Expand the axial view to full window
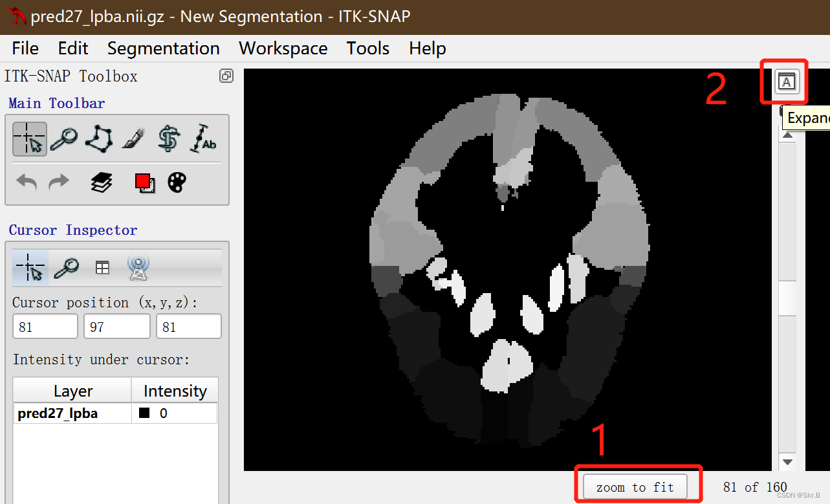The width and height of the screenshot is (830, 504). (787, 82)
